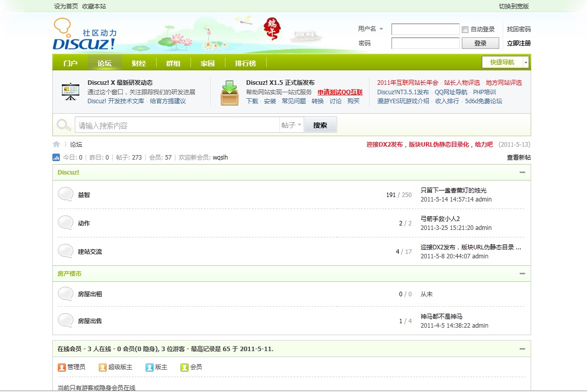Click the 益智 forum speech bubble icon
This screenshot has width=587, height=392.
click(65, 195)
